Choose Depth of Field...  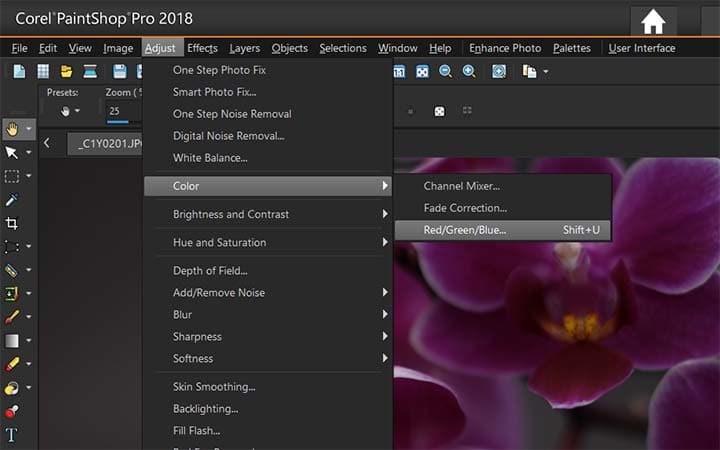click(x=268, y=271)
